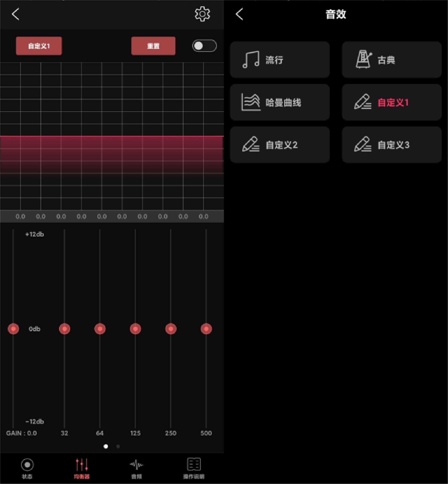
Task: Open the 音频 waveform tab
Action: [x=136, y=468]
